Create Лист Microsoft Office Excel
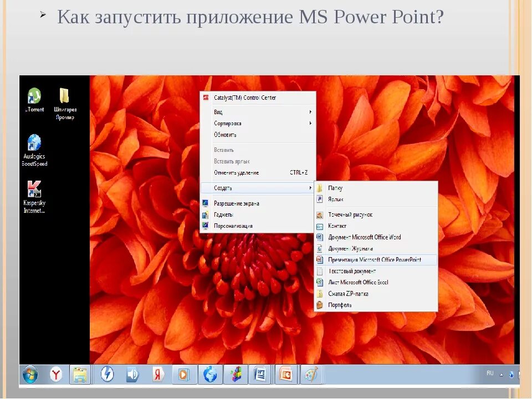Screen dimensions: 532x399 376,282
